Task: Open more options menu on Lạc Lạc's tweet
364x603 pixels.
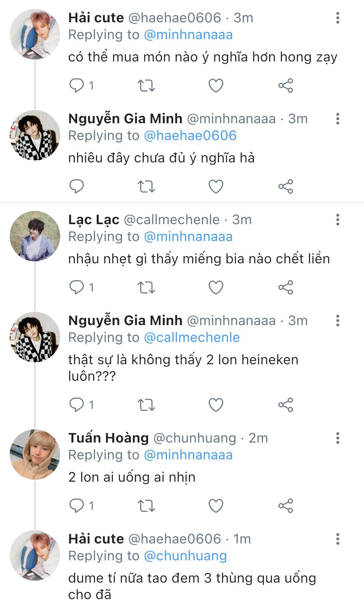Action: click(337, 220)
